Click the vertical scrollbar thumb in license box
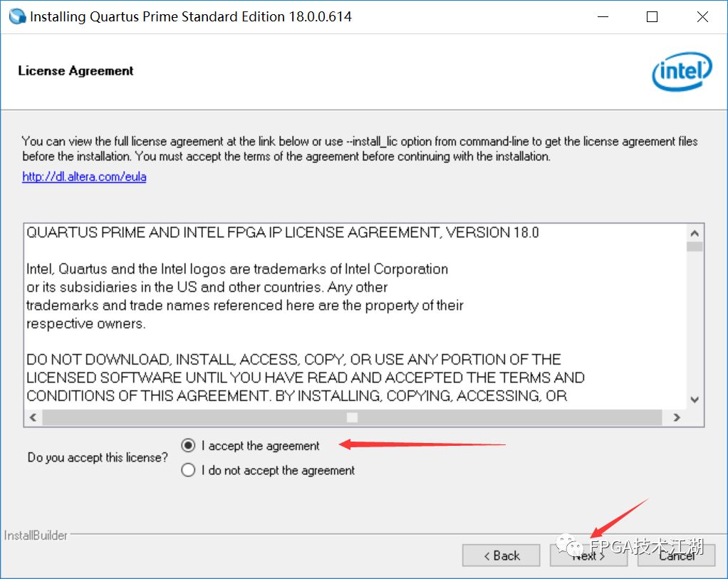This screenshot has height=579, width=728. [x=695, y=246]
